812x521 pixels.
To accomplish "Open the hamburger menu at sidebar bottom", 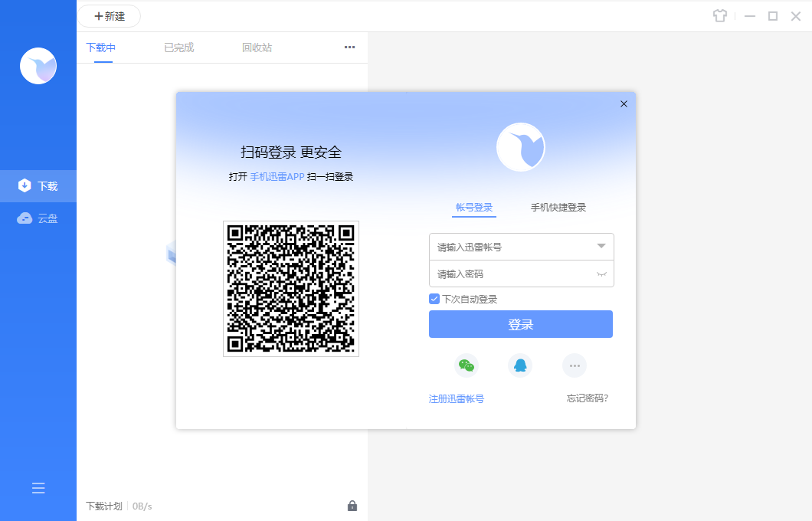I will tap(38, 488).
